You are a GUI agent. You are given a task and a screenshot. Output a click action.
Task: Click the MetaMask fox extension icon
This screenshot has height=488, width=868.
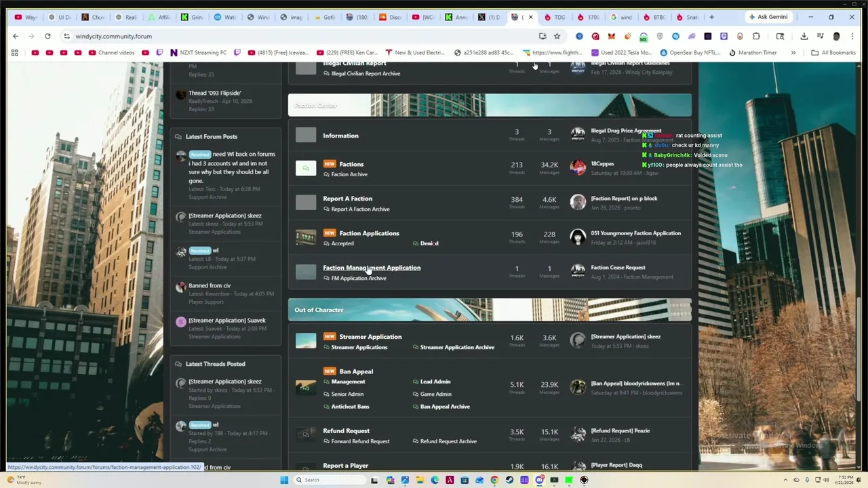[612, 36]
